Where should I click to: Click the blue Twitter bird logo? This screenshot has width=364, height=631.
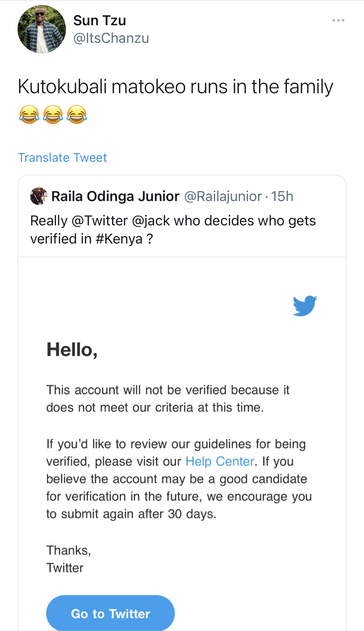tap(305, 306)
